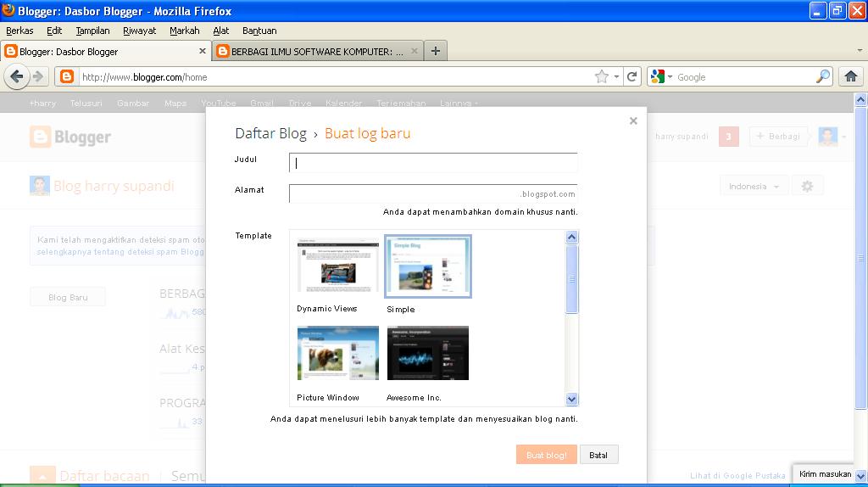Close the Blogger: Dasbor Blogger tab

[x=202, y=51]
